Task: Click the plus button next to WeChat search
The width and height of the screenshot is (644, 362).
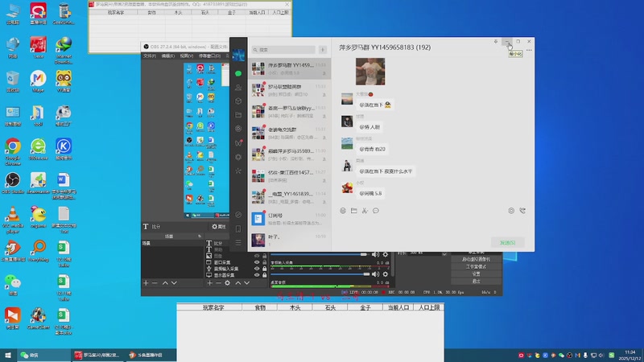Action: point(323,50)
